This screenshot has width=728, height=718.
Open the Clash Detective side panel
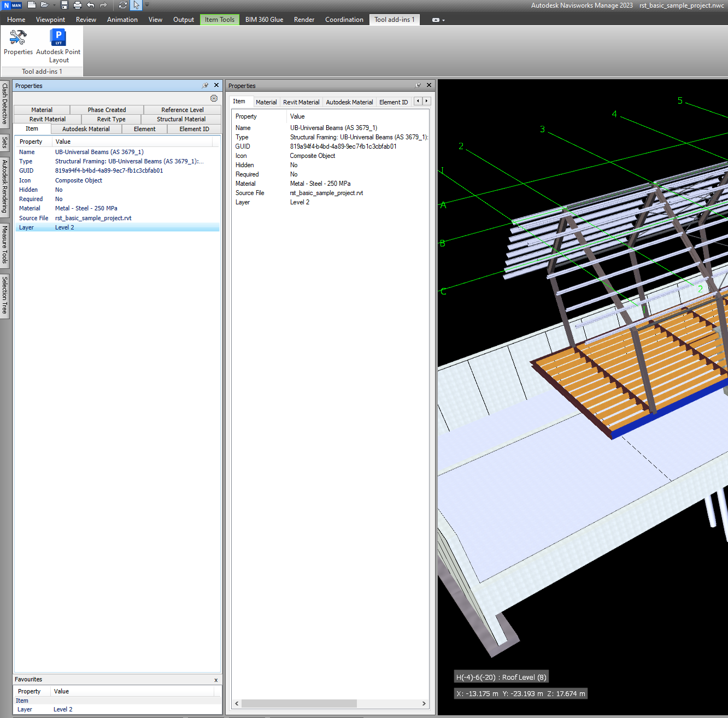pos(5,103)
